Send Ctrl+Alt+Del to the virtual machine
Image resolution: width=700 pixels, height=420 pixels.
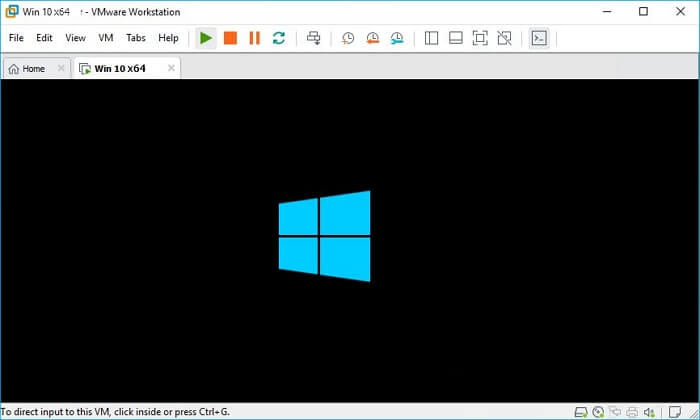(314, 38)
